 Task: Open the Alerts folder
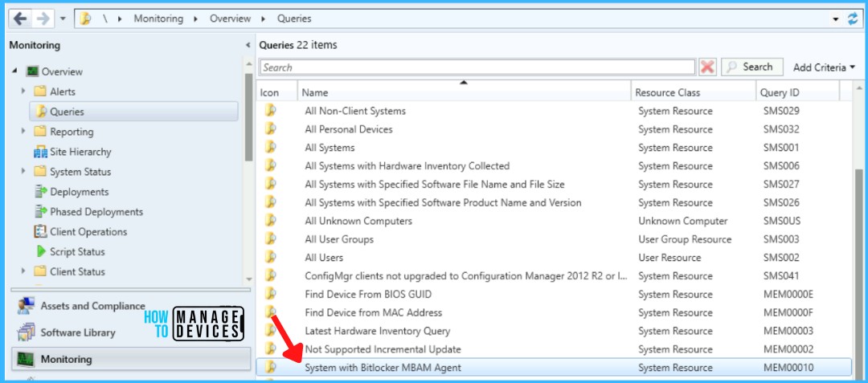(x=40, y=92)
